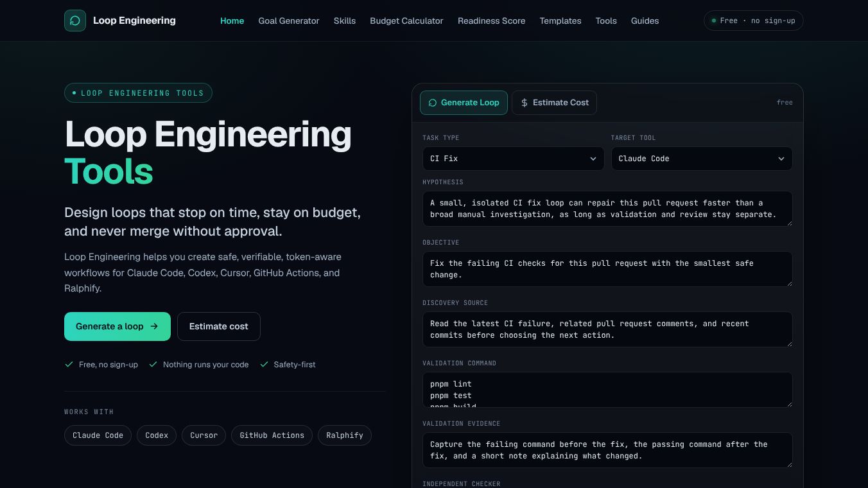Screen dimensions: 868x488
Task: Click checkmark icon beside Safety-first
Action: [264, 364]
